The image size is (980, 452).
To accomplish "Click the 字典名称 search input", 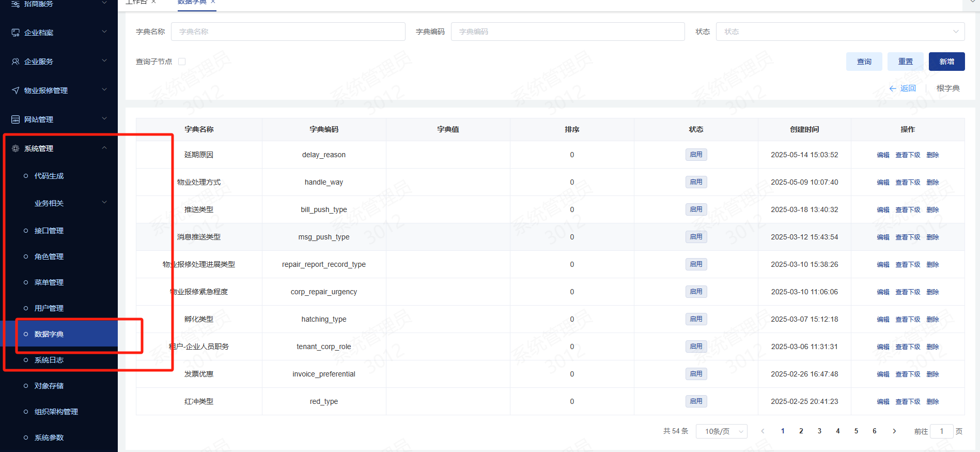I will (x=288, y=32).
